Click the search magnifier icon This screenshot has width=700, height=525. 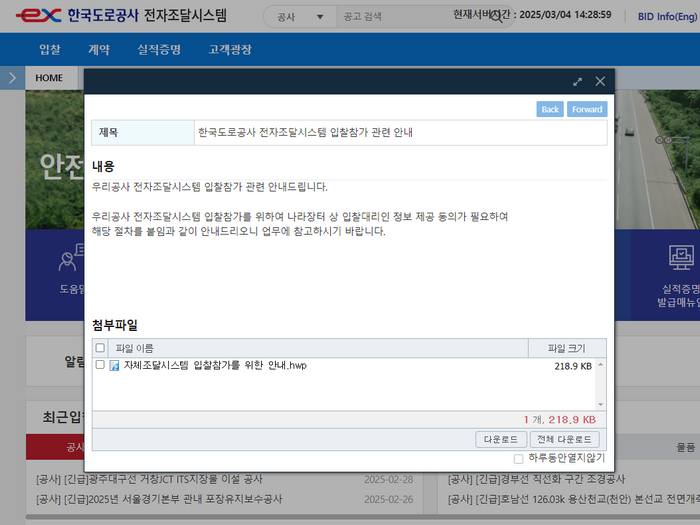tap(497, 17)
